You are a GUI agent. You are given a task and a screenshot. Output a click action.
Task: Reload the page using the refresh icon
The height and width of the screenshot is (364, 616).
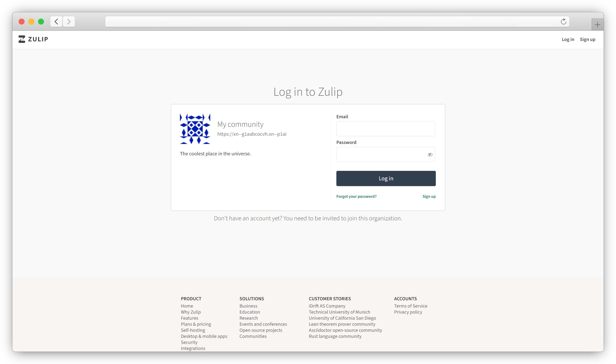coord(563,22)
